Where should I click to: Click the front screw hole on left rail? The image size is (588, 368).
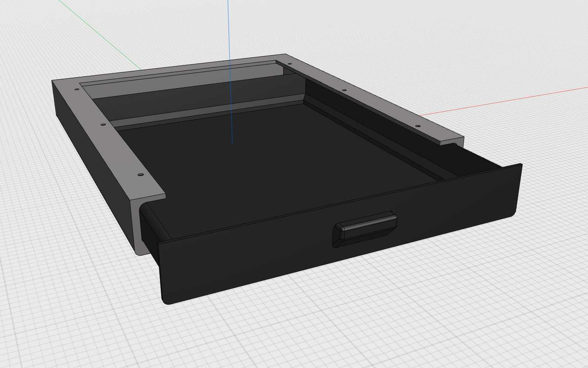coord(141,174)
